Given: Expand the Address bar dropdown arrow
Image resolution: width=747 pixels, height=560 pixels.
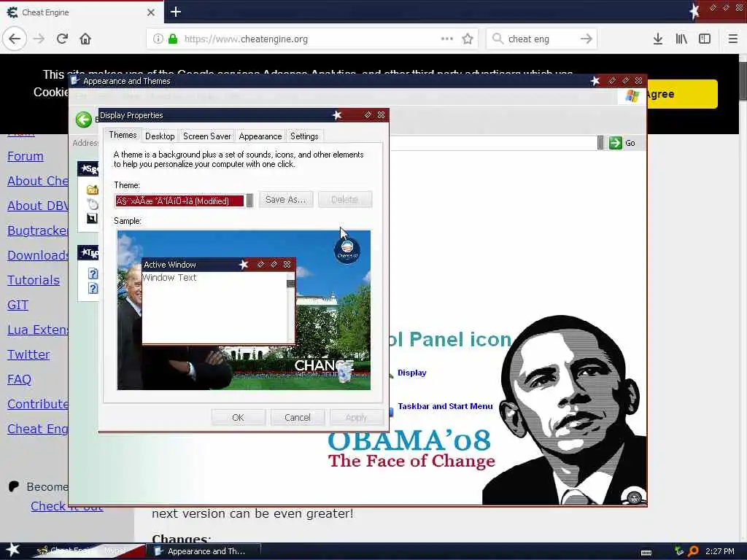Looking at the screenshot, I should 600,142.
